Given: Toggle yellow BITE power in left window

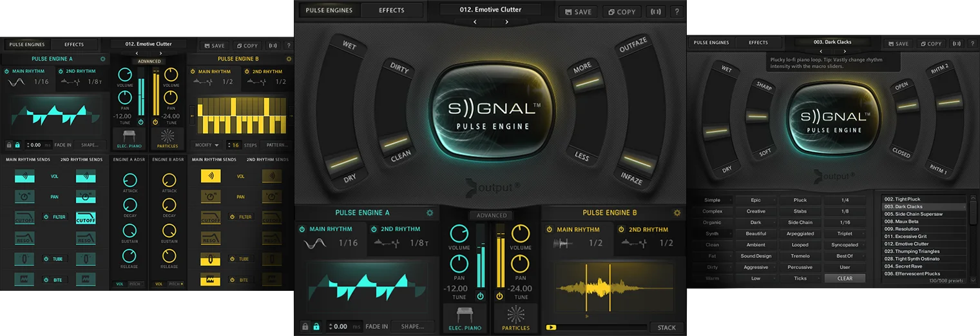Looking at the screenshot, I should 233,280.
